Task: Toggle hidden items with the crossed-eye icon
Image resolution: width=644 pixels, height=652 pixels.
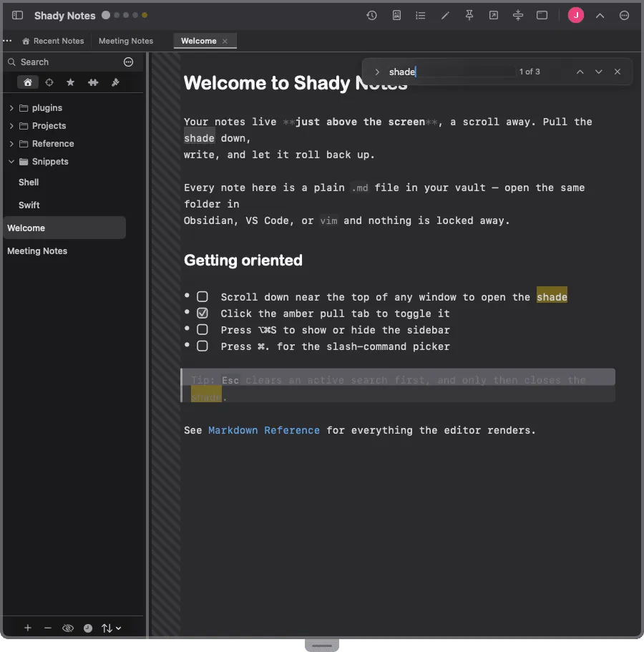Action: click(x=68, y=628)
